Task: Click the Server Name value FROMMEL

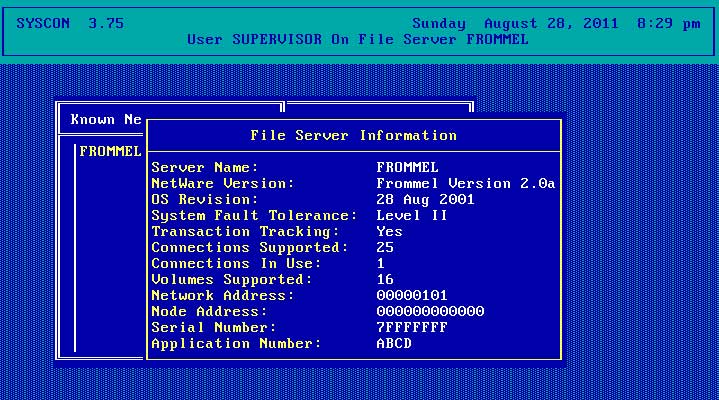Action: [407, 167]
